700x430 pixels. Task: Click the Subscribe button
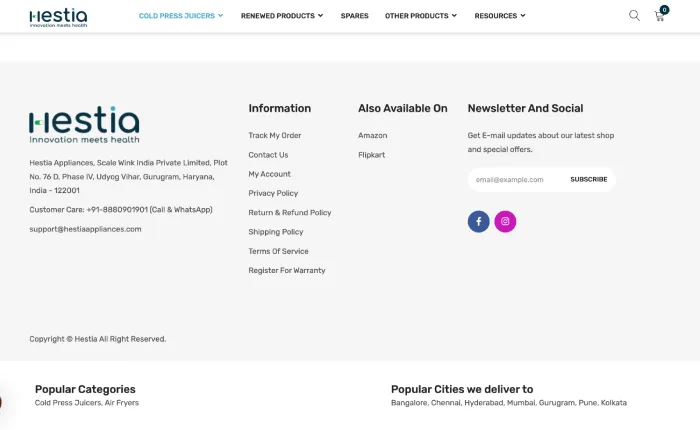pyautogui.click(x=589, y=180)
